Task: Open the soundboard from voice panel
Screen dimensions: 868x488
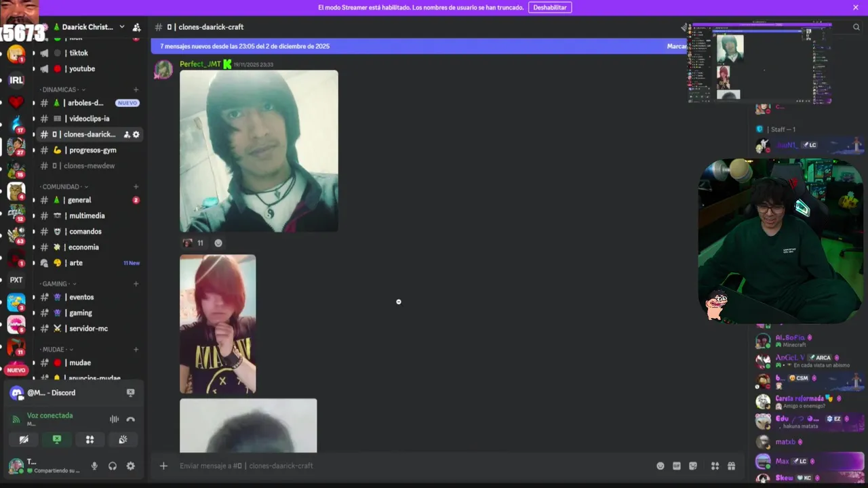Action: point(123,439)
